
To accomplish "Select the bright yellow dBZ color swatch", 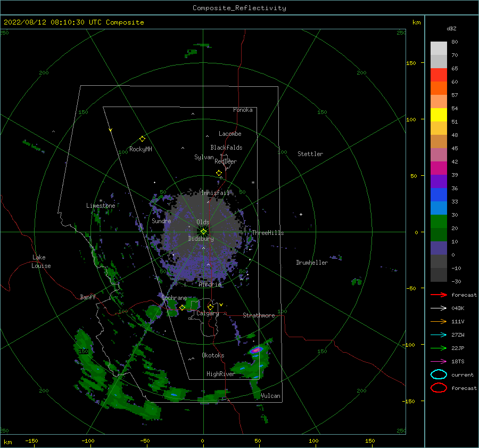I will tap(439, 115).
